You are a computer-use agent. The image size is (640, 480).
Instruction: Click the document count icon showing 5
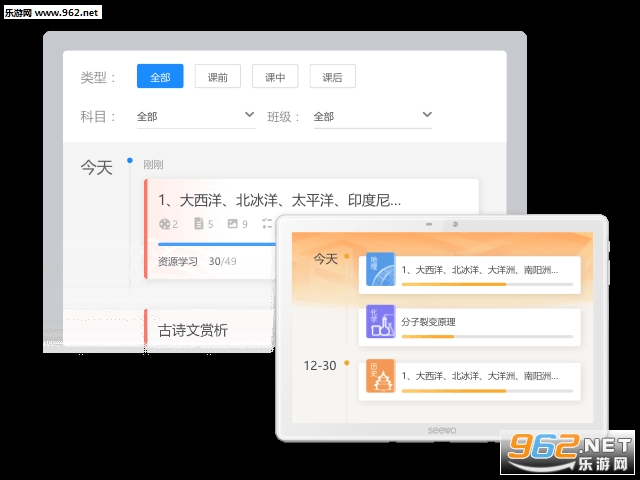coord(199,223)
